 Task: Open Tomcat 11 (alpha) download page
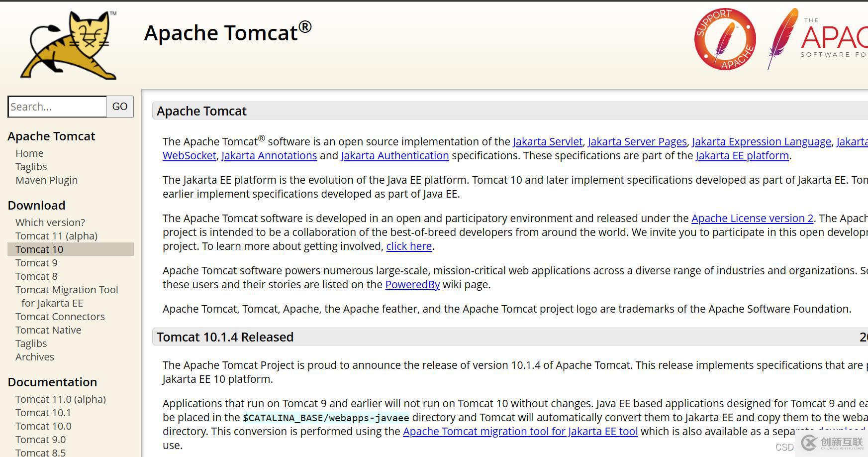56,236
